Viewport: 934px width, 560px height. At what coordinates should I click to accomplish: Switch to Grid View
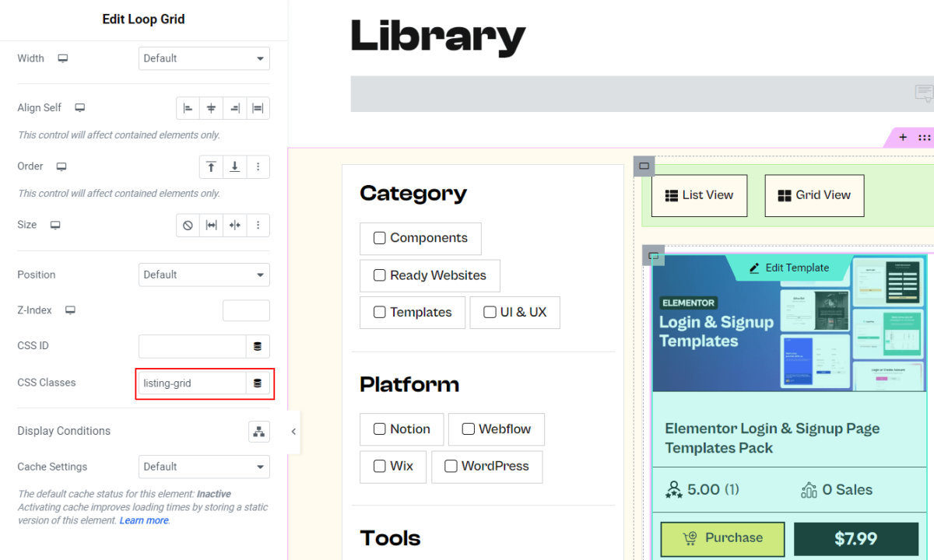814,195
